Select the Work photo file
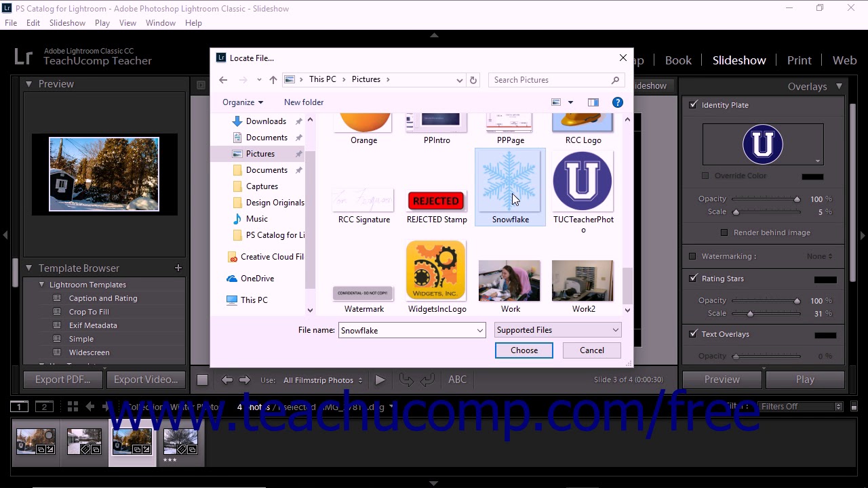The image size is (868, 488). [x=510, y=287]
